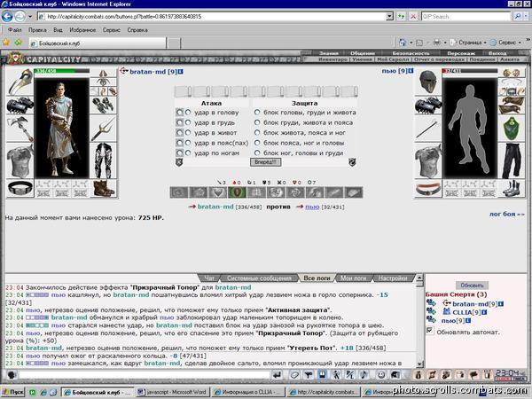Click bratan-md's axe weapon icon
This screenshot has width=532, height=399.
coord(20,129)
